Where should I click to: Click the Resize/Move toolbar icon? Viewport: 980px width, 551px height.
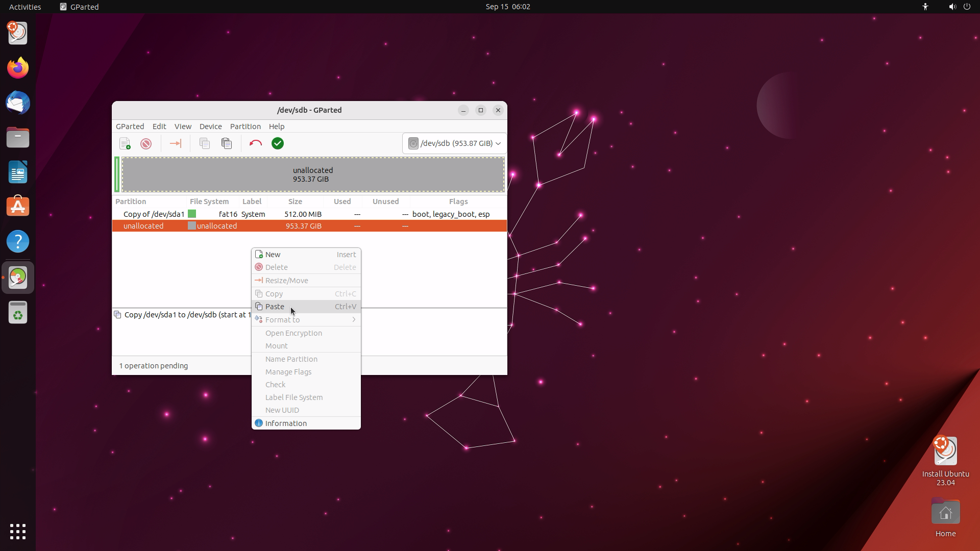(x=175, y=144)
